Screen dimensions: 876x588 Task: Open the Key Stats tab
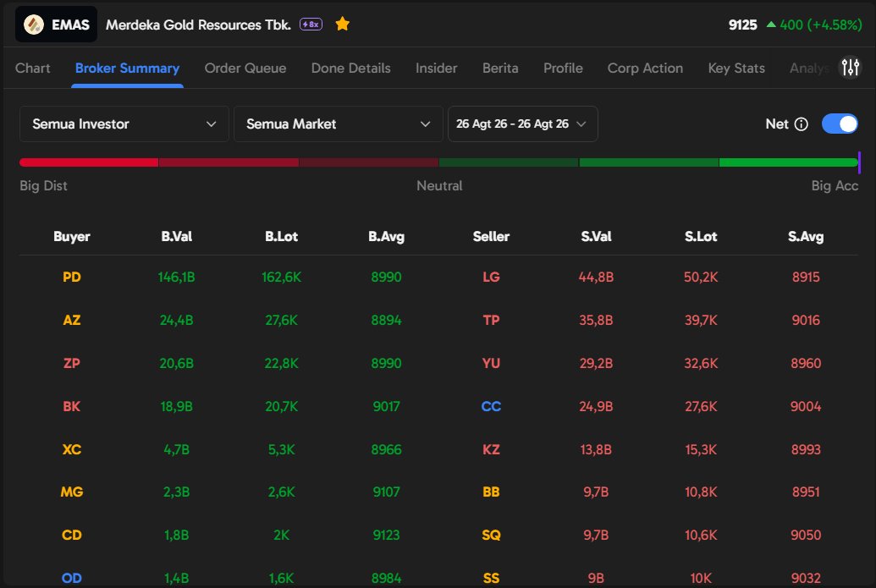[736, 69]
